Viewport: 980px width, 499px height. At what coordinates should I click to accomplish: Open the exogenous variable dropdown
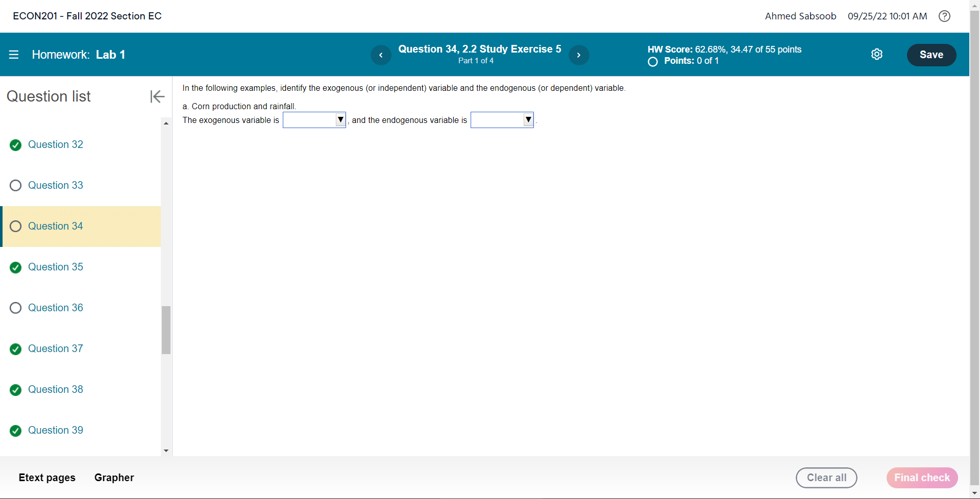pos(314,120)
